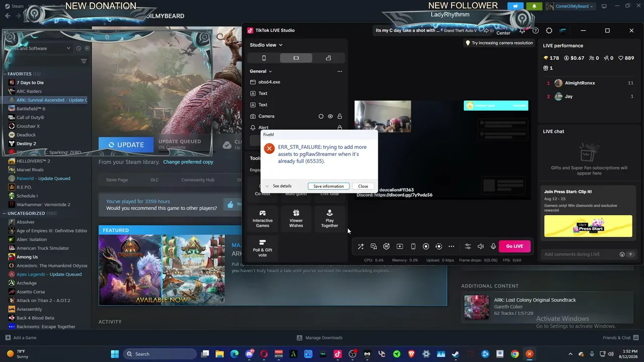The width and height of the screenshot is (644, 362).
Task: Open the DLC tab in Steam
Action: pos(154,180)
